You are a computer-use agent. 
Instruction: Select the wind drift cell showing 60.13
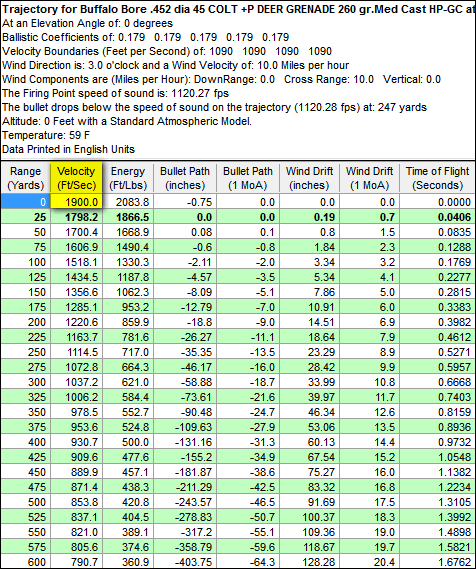[309, 442]
